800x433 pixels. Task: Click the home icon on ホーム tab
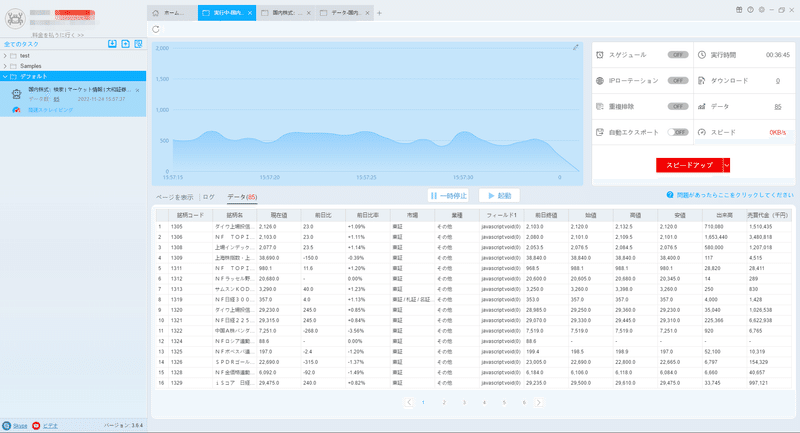[x=156, y=13]
